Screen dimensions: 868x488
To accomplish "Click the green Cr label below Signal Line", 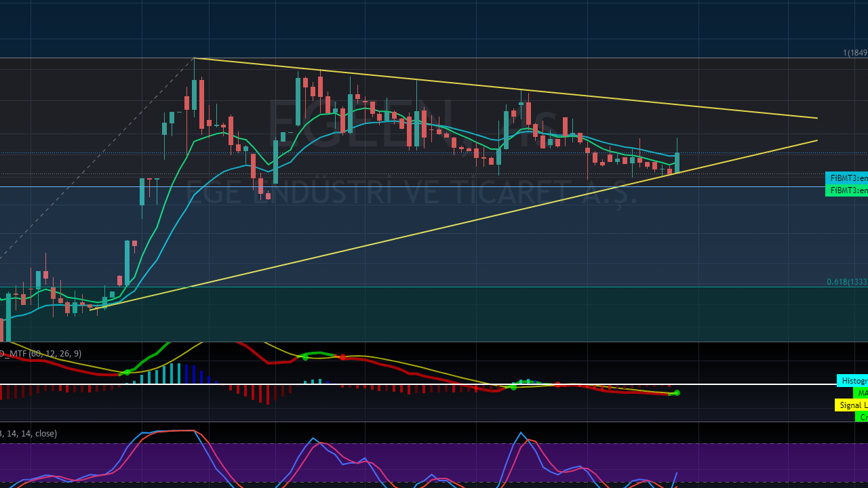I will tap(862, 417).
